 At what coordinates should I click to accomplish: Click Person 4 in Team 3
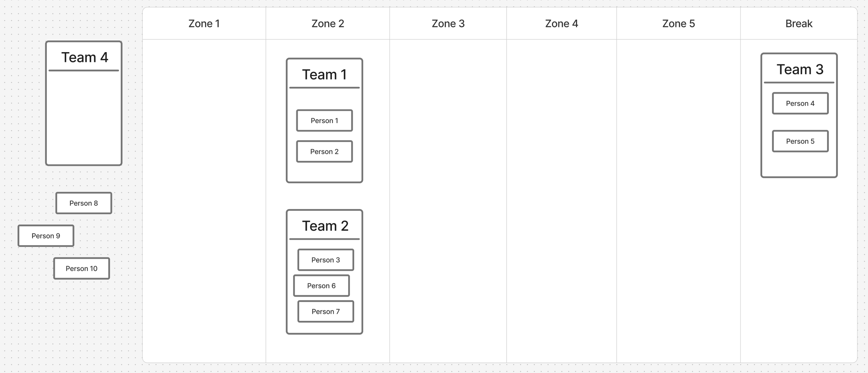click(x=800, y=103)
